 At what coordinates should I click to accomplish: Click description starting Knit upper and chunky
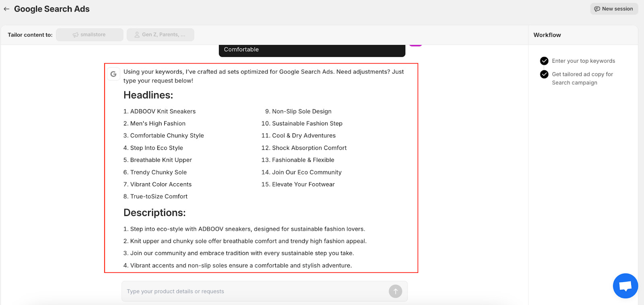248,241
